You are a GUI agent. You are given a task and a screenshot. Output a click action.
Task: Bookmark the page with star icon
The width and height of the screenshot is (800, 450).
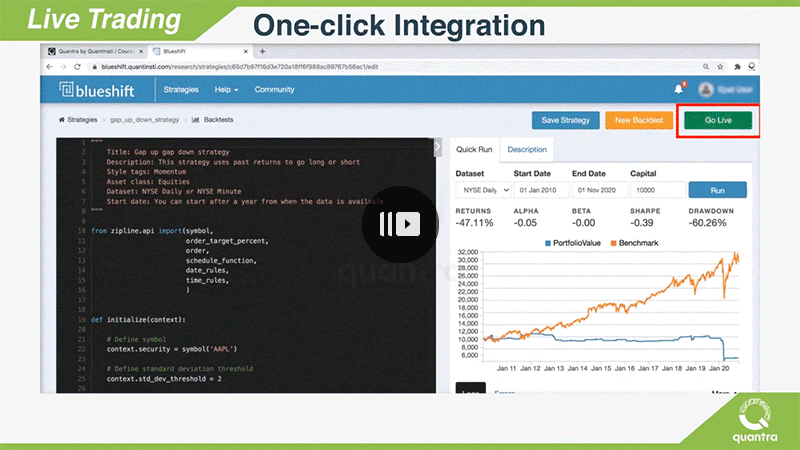[x=720, y=67]
